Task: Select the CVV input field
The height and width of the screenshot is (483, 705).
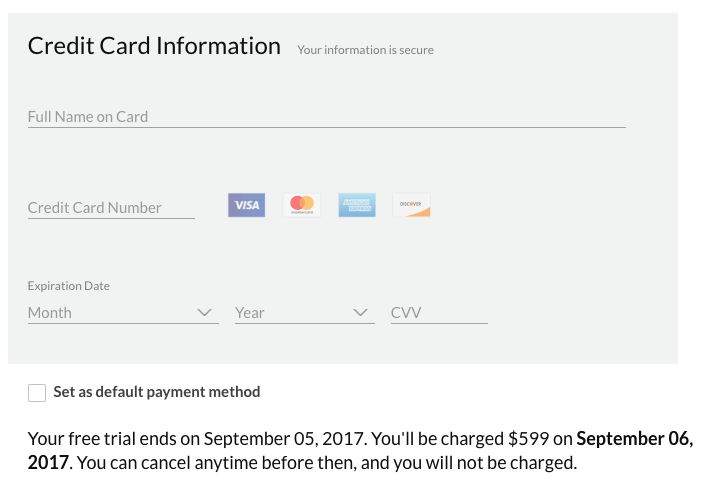Action: pyautogui.click(x=439, y=313)
